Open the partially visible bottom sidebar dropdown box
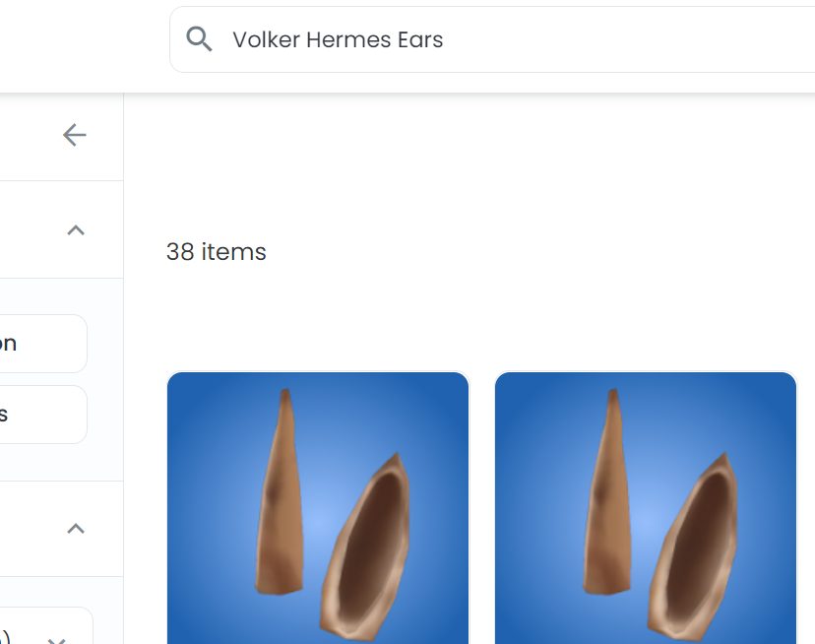 [x=46, y=626]
